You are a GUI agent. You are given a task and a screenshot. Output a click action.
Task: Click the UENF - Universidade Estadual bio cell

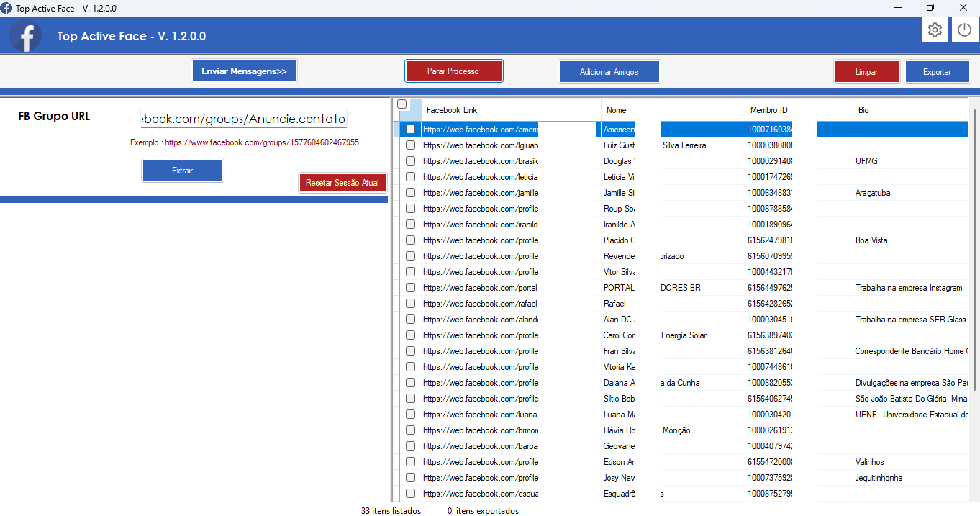[910, 415]
